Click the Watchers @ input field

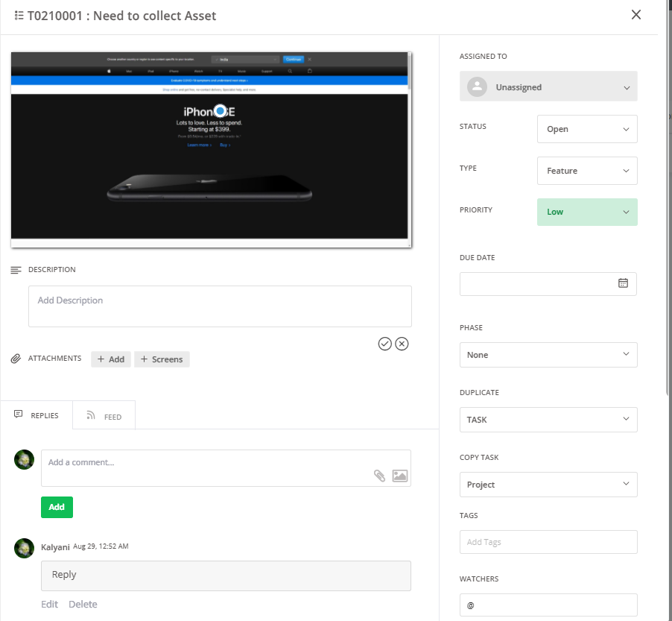pos(548,605)
